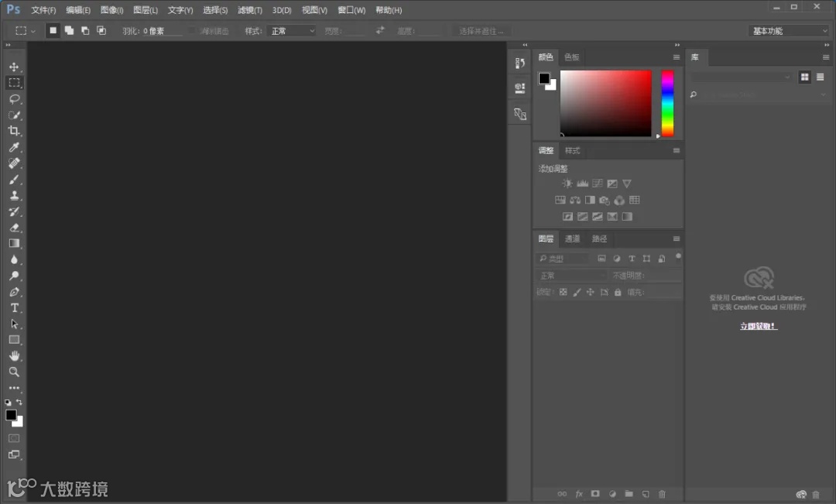The image size is (836, 504).
Task: Select the Lasso tool
Action: pyautogui.click(x=14, y=99)
